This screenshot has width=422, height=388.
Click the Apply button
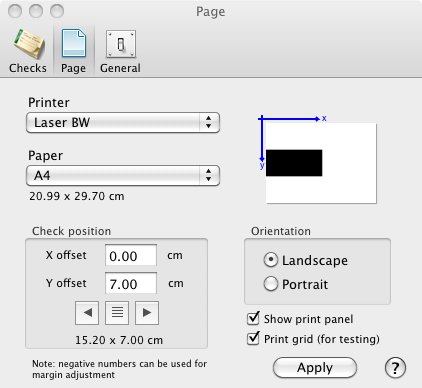pyautogui.click(x=315, y=368)
